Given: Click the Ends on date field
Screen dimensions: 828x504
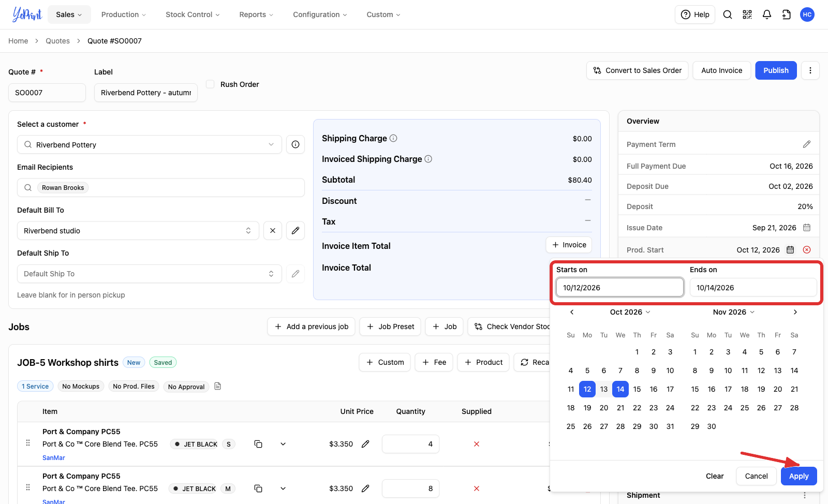Looking at the screenshot, I should point(753,287).
